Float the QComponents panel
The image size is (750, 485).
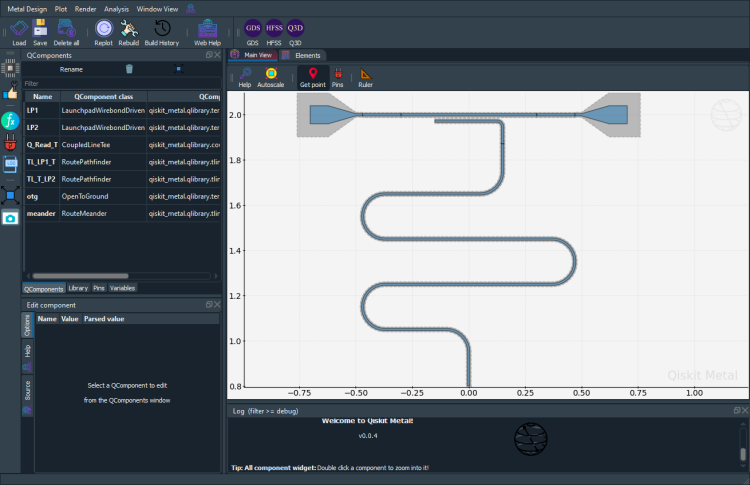pos(209,55)
